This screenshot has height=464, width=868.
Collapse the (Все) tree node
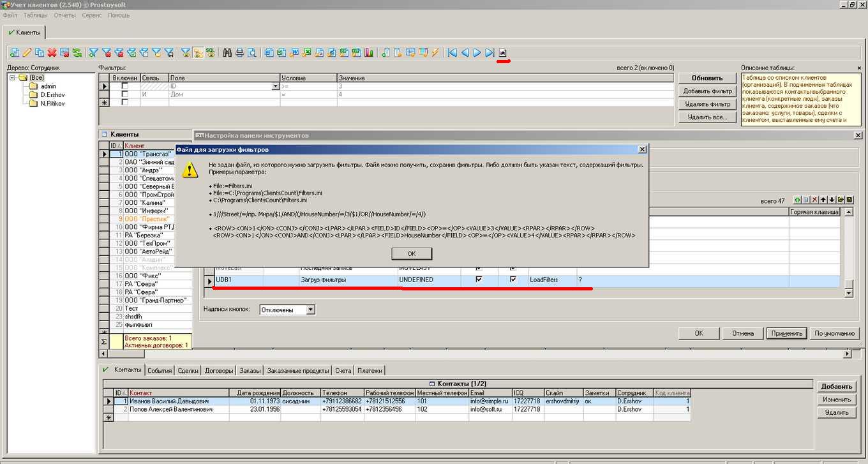[13, 78]
